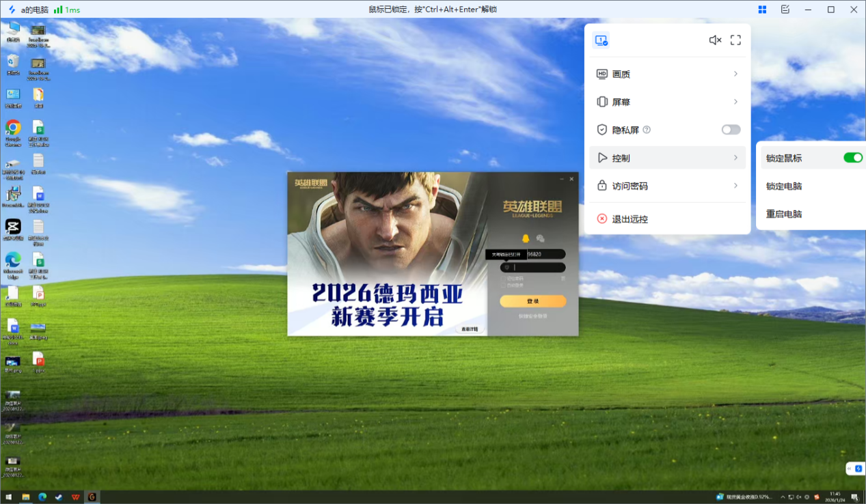Mute the remote session audio
The height and width of the screenshot is (504, 866).
pos(714,40)
